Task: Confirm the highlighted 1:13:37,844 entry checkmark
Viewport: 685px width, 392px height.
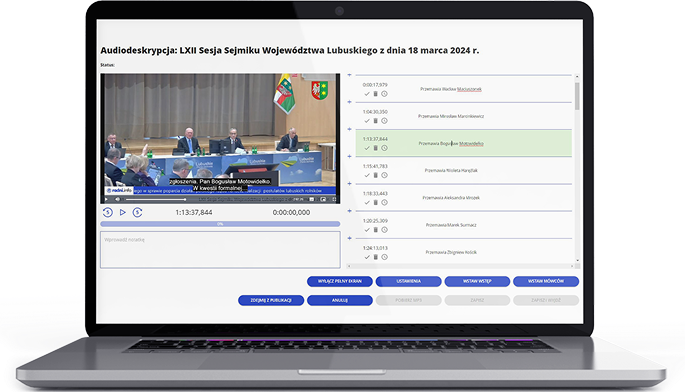Action: [x=367, y=148]
